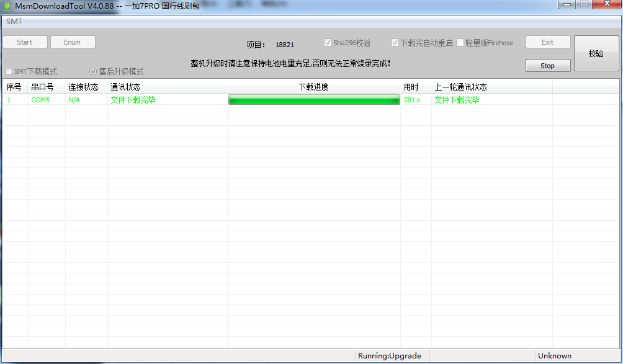This screenshot has height=364, width=623.
Task: Click the 连接状态 column header
Action: [84, 87]
